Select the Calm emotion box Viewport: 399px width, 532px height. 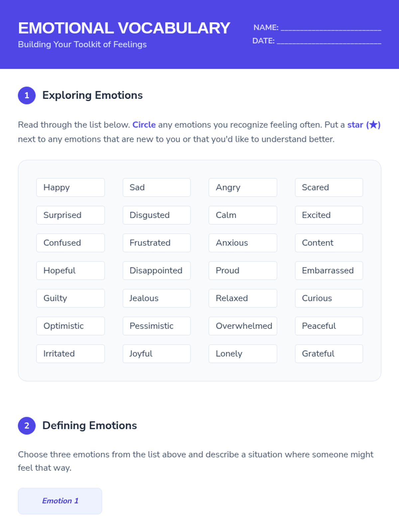pyautogui.click(x=243, y=215)
